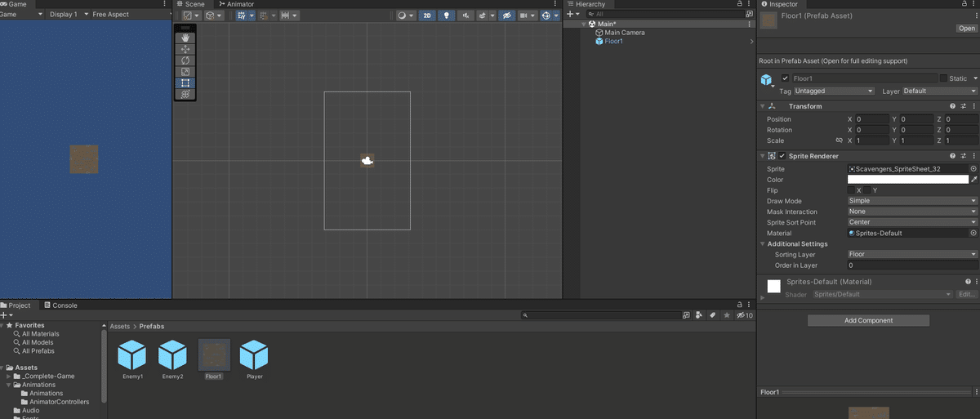980x419 pixels.
Task: Select the Rotate tool in Scene overlay
Action: 185,60
